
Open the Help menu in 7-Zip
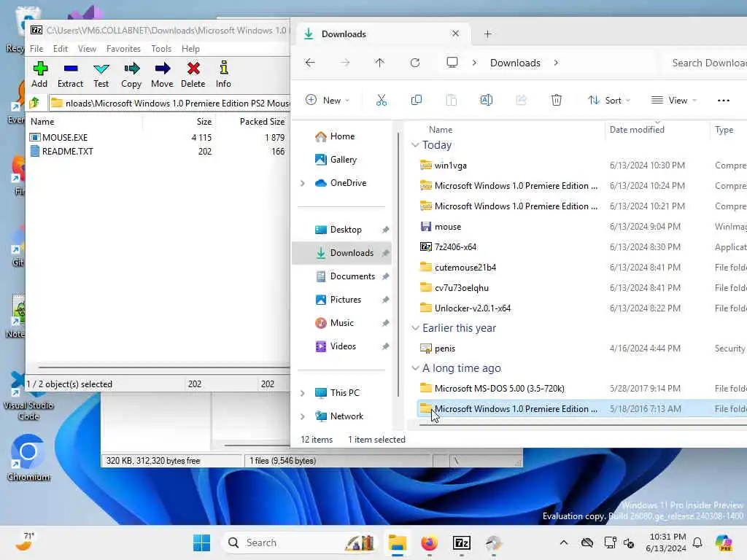(190, 49)
